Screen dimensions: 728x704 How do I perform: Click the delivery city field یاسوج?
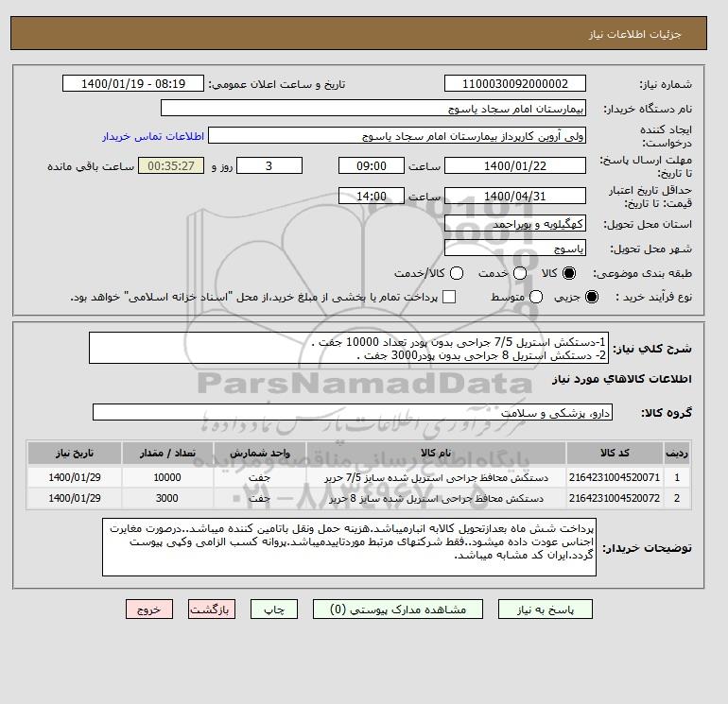point(515,249)
